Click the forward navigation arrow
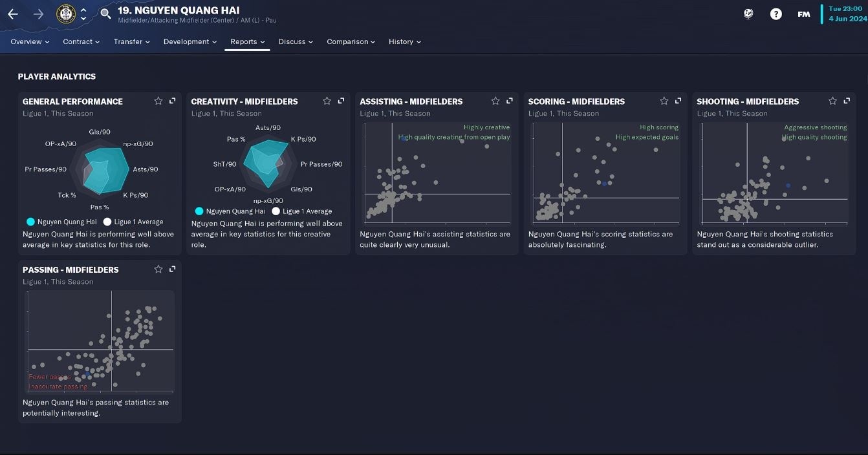The height and width of the screenshot is (455, 868). [x=38, y=14]
